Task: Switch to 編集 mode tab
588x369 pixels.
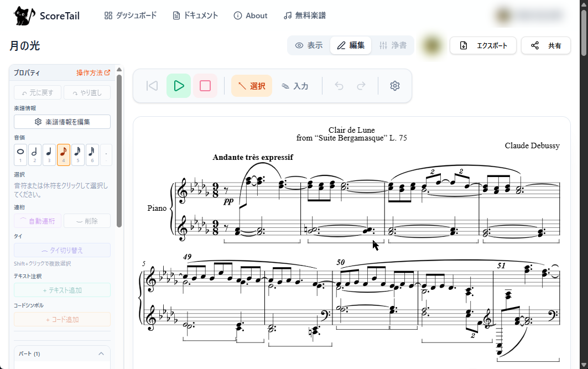Action: click(351, 45)
